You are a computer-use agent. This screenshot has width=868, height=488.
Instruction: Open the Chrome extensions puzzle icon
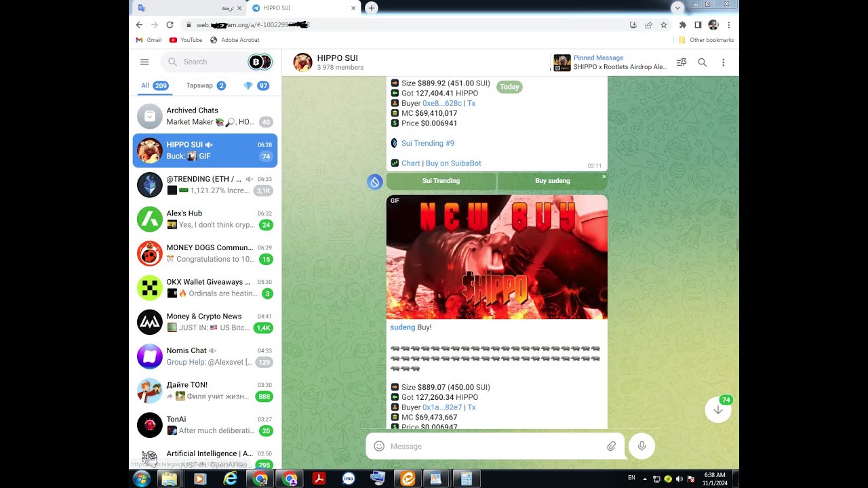(x=683, y=25)
